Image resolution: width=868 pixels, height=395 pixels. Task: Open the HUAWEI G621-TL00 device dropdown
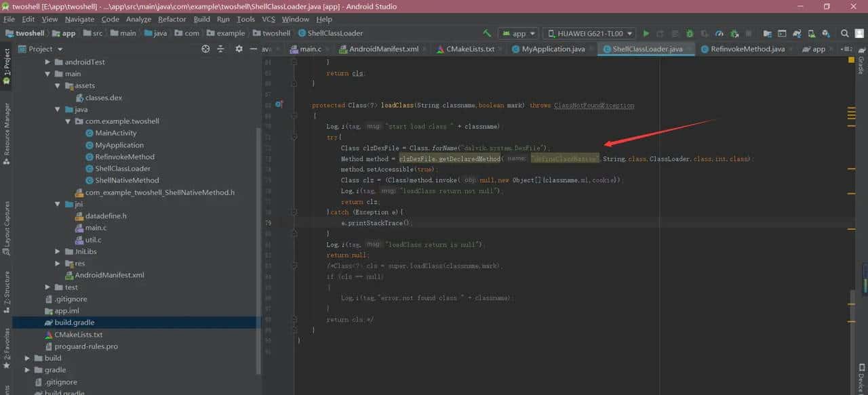pos(590,33)
